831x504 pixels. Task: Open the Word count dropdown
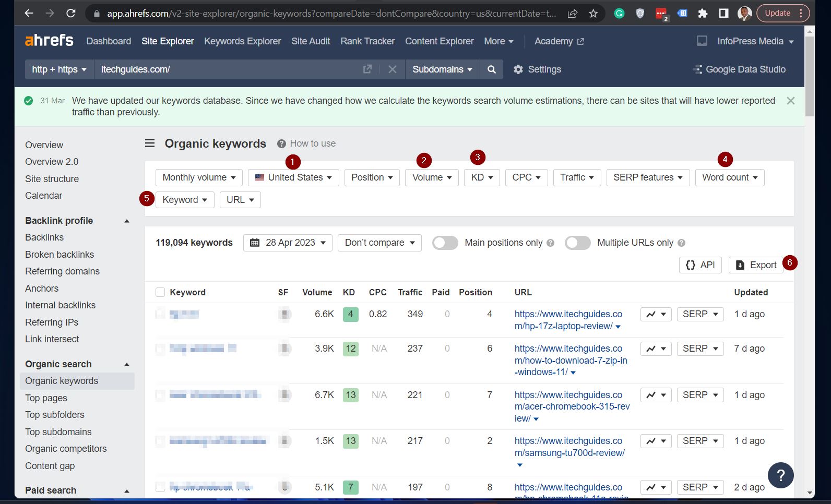(730, 177)
